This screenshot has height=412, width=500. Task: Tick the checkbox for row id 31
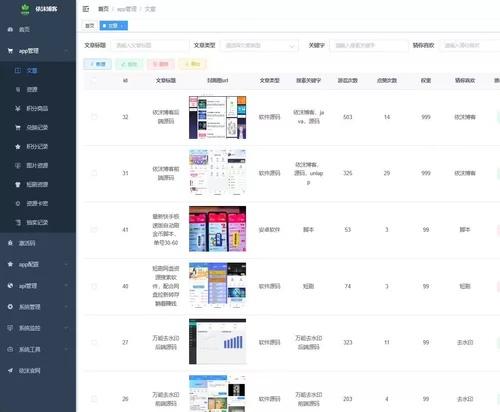pos(94,173)
